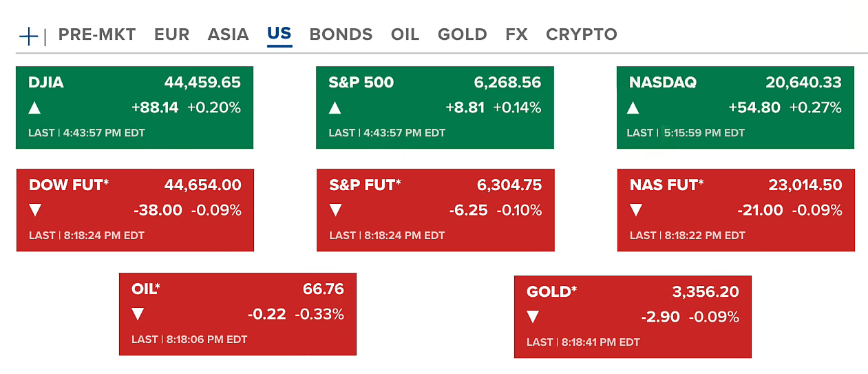Click the NAS FUT down arrow icon

635,210
